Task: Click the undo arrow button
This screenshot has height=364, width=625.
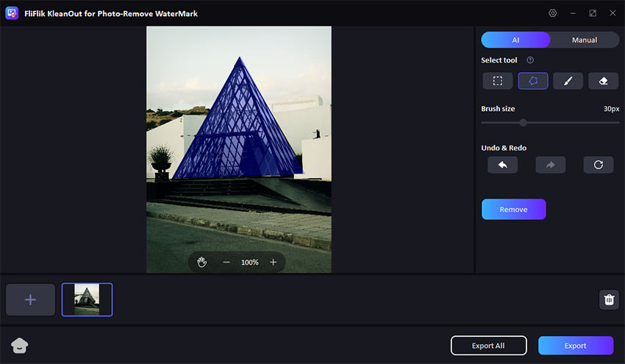Action: [x=502, y=165]
